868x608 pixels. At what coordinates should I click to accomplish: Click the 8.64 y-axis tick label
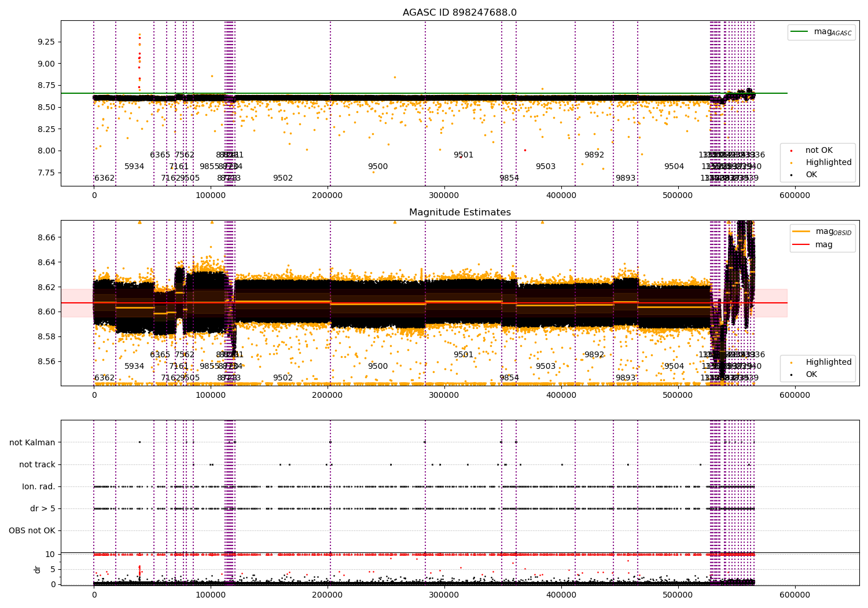46,262
